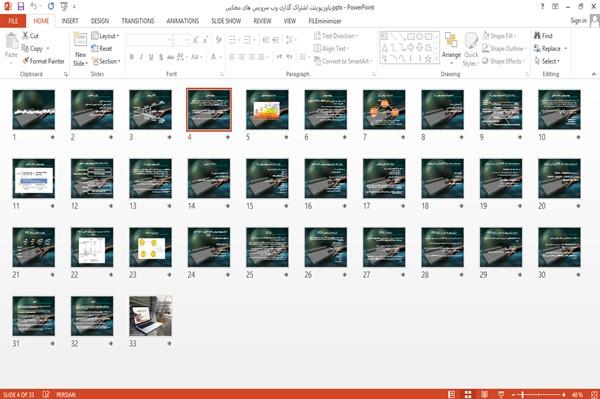This screenshot has width=600, height=399.
Task: Click the Paste clipboard icon
Action: tap(11, 41)
